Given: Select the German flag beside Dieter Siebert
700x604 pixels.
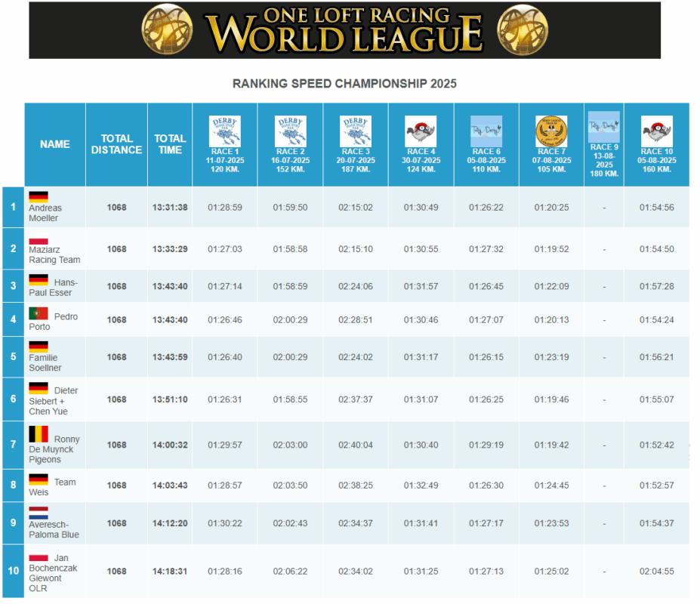Looking at the screenshot, I should tap(39, 388).
